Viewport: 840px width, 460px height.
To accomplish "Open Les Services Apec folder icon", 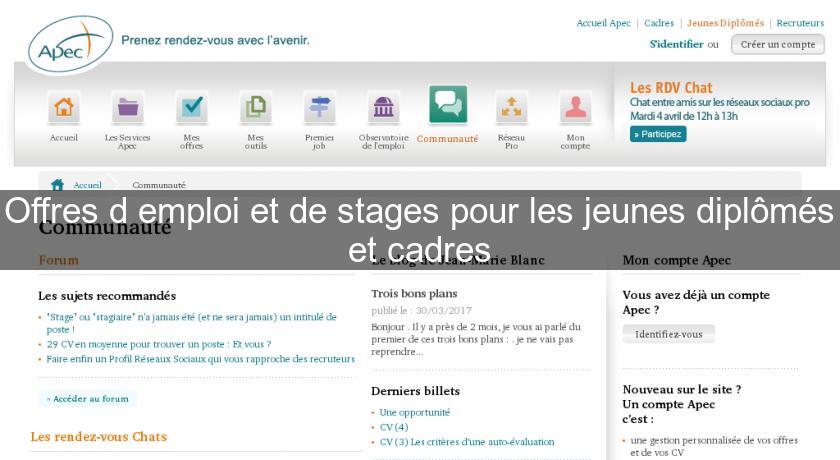I will (128, 107).
